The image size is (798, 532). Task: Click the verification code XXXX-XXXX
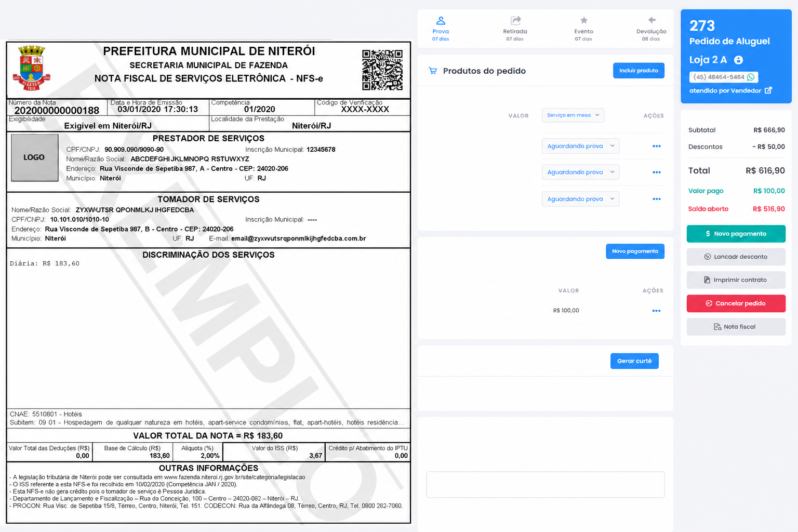pos(365,109)
